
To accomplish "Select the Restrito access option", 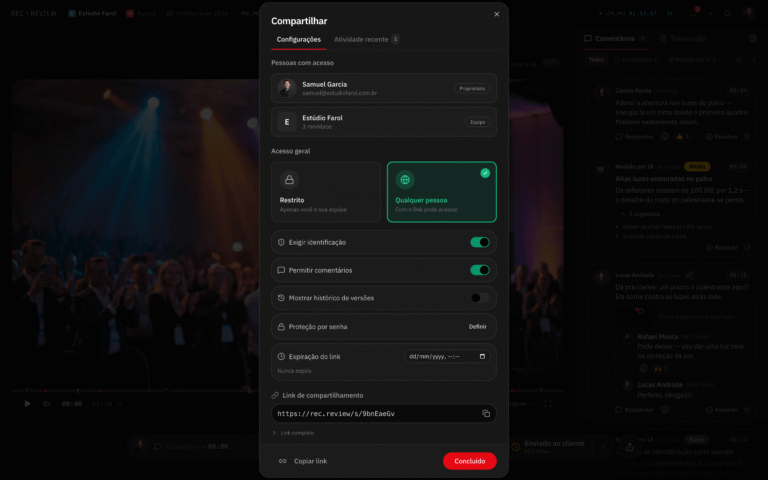I will pyautogui.click(x=326, y=192).
